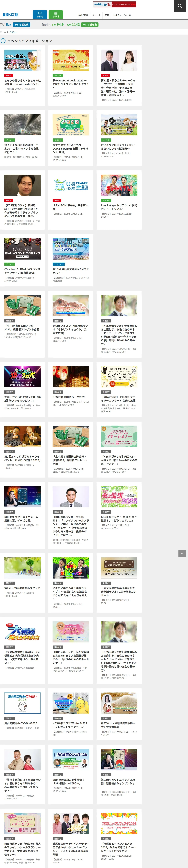Open the ラジオ tab
Screen dimensions: 188x868
[x=56, y=14]
